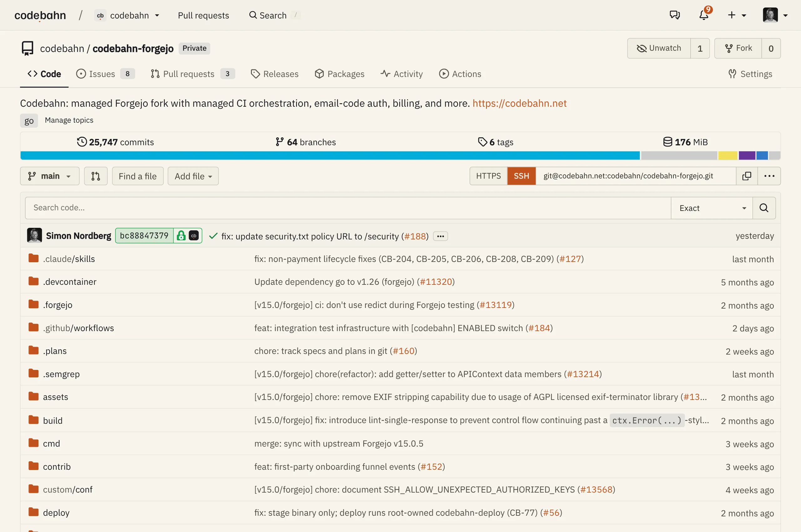The height and width of the screenshot is (532, 801).
Task: Open Pull requests in top navigation
Action: (203, 15)
